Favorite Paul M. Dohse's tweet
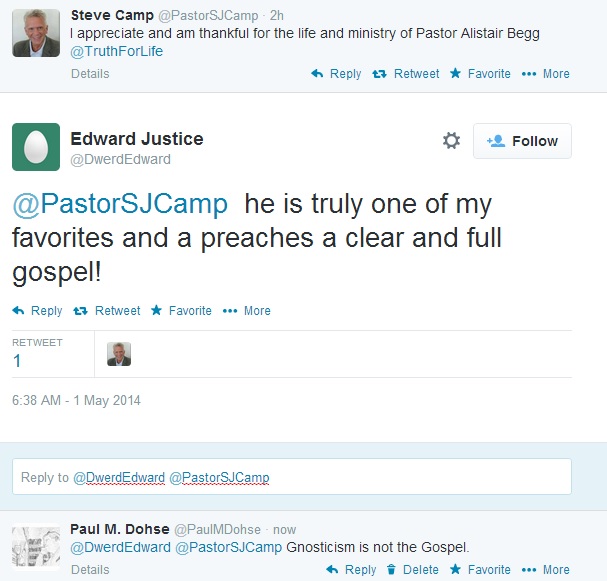Screen dimensions: 607x581 pyautogui.click(x=480, y=570)
